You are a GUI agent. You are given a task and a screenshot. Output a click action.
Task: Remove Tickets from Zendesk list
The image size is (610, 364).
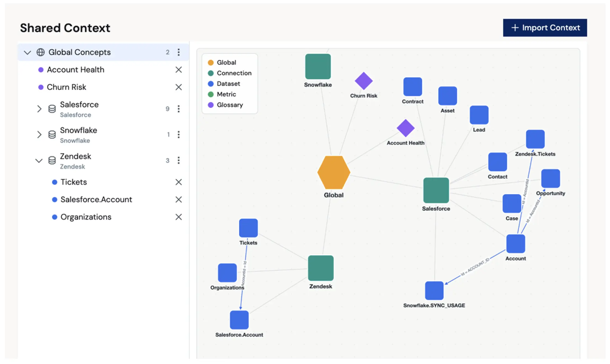[179, 182]
